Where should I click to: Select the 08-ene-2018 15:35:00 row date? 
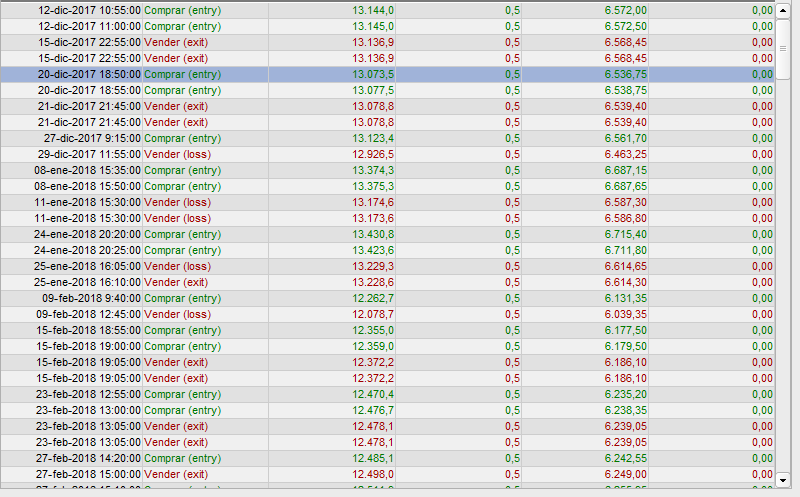[87, 170]
